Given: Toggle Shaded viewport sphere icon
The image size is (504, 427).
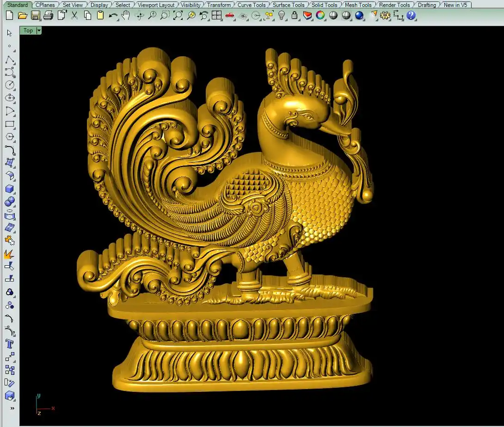Looking at the screenshot, I should 333,16.
